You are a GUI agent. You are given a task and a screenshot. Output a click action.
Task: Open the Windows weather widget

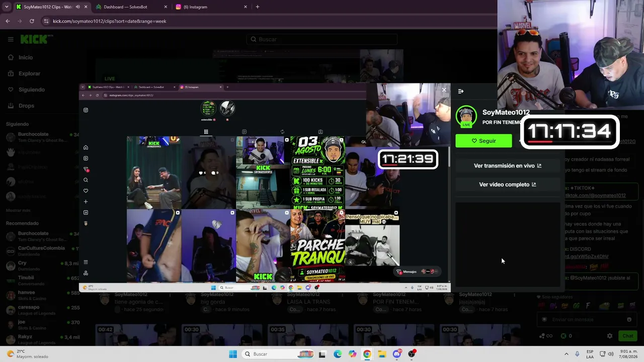(28, 354)
